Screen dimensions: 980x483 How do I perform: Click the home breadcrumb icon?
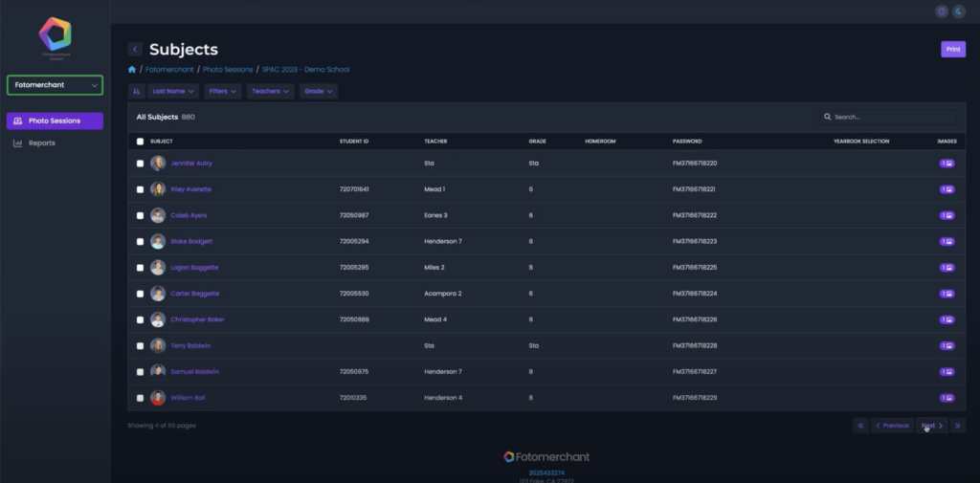click(132, 70)
